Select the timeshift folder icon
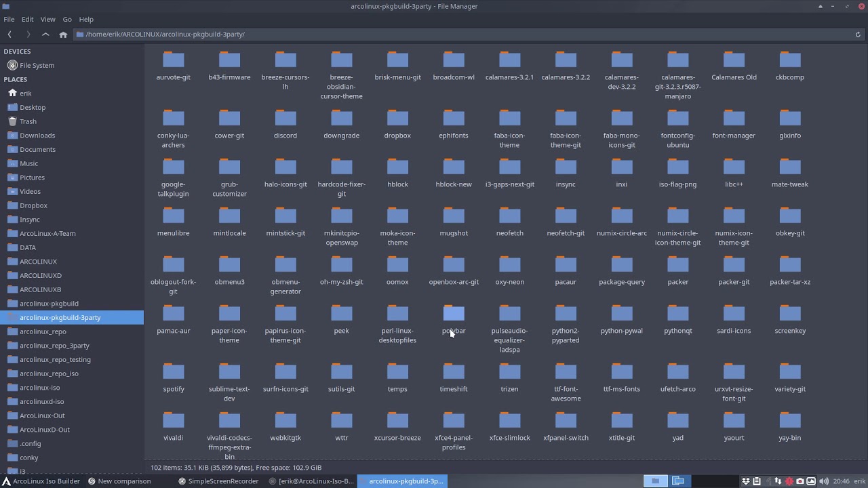868x488 pixels. pos(454,371)
